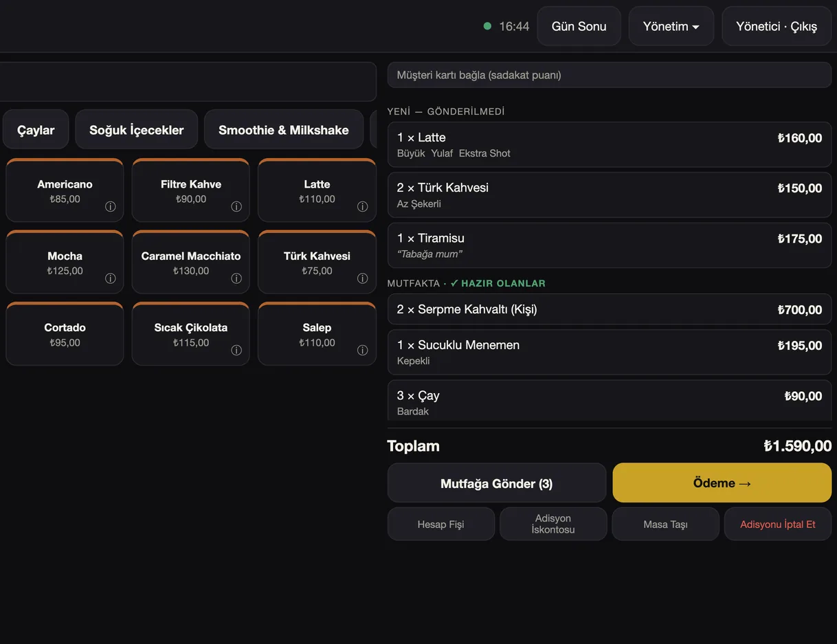The width and height of the screenshot is (837, 644).
Task: Add Türk Kahvesi product card
Action: [317, 263]
